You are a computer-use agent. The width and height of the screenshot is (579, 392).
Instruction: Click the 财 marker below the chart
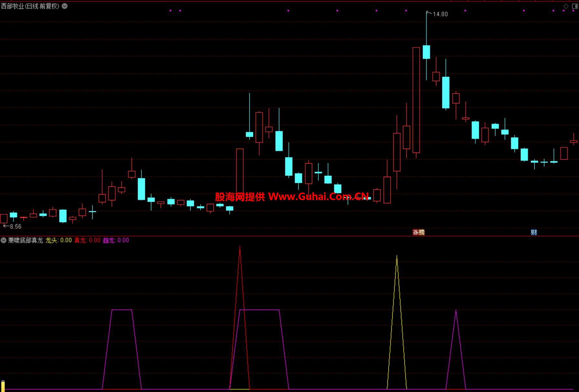(534, 232)
